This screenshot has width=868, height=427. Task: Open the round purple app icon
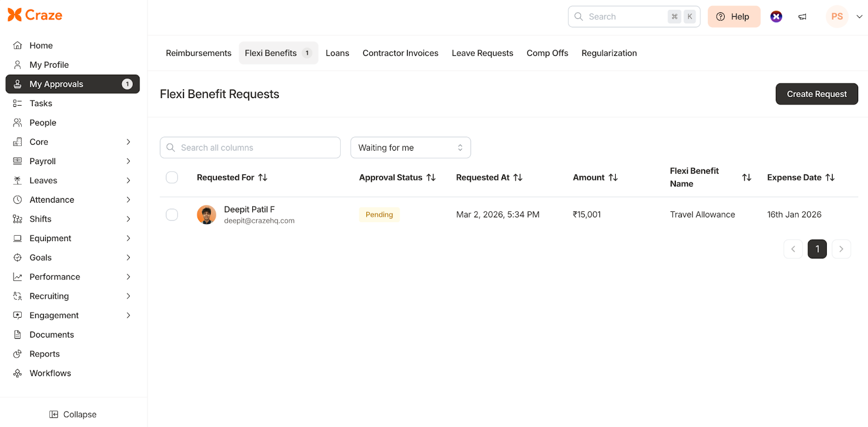coord(776,17)
